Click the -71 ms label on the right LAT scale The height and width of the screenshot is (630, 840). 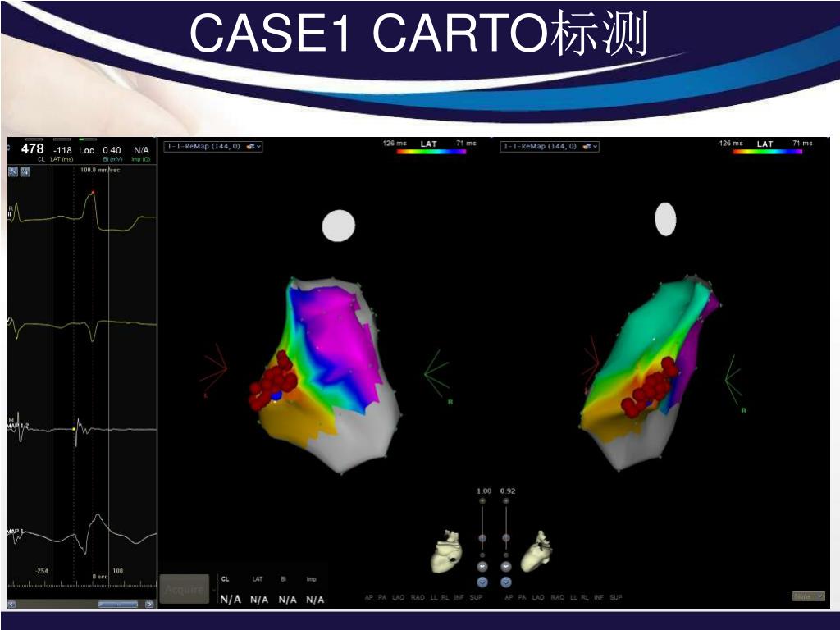(801, 144)
